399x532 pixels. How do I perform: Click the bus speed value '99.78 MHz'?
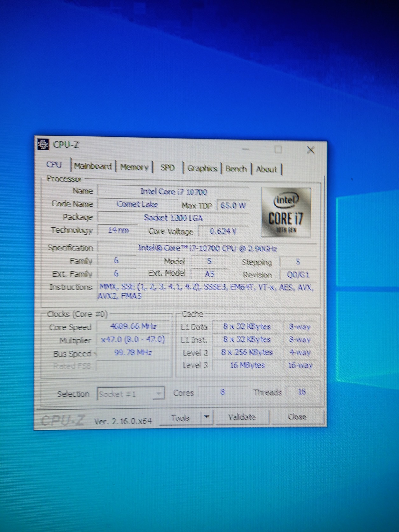133,353
